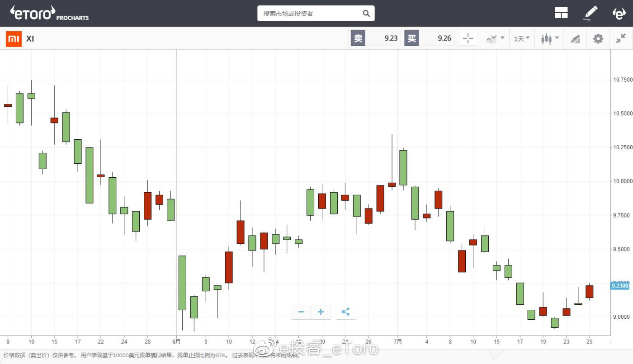Open chart settings gear
The width and height of the screenshot is (633, 364).
[x=598, y=39]
